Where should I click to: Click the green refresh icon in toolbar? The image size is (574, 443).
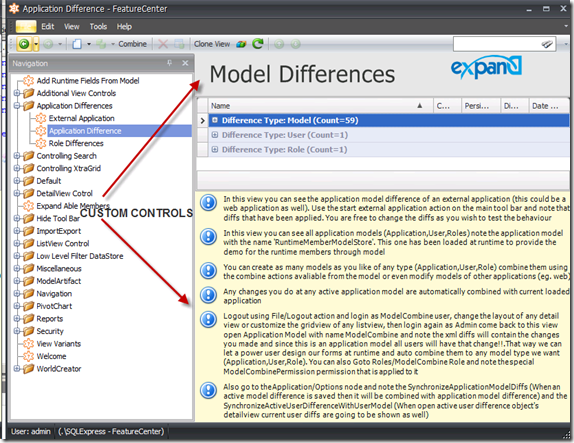click(258, 44)
